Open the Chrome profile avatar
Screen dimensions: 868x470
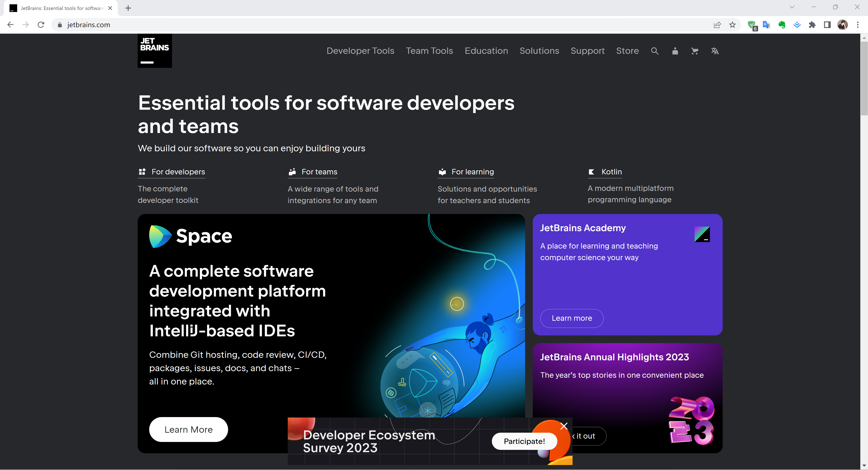point(842,25)
